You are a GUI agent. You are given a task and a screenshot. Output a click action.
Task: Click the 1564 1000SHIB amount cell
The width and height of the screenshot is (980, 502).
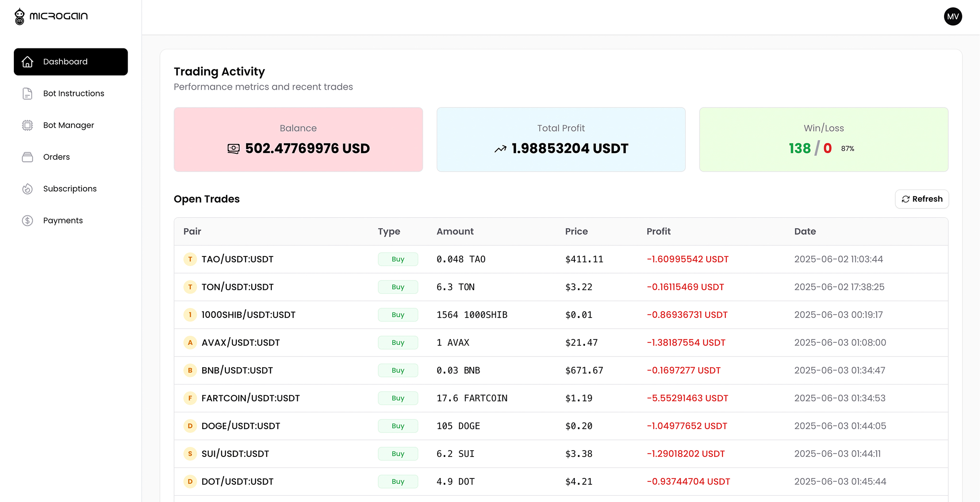[x=472, y=315]
